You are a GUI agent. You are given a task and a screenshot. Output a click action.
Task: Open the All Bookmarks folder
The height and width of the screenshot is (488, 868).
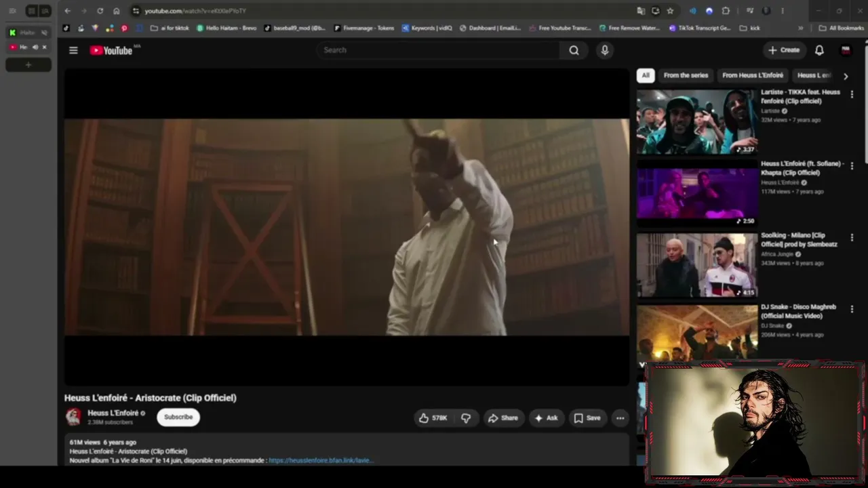(x=842, y=28)
